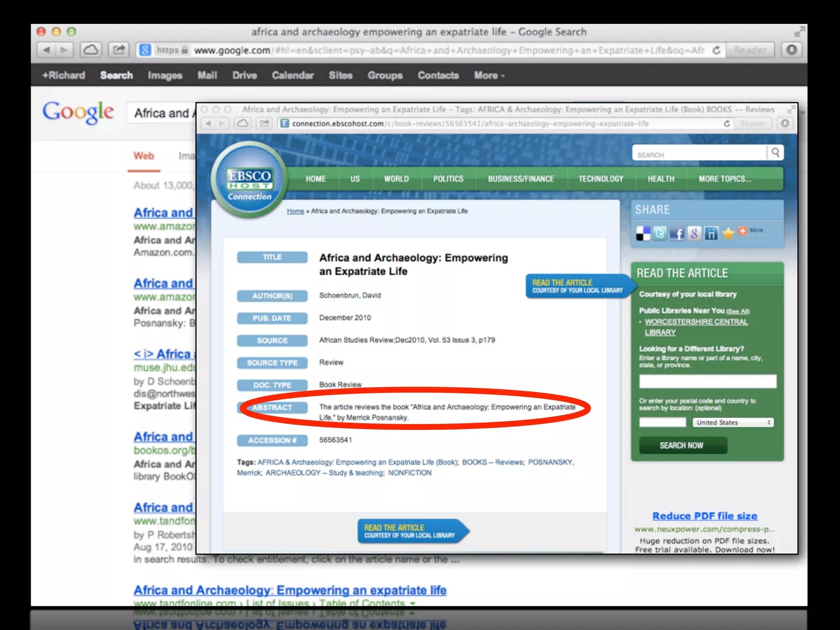Viewport: 840px width, 630px height.
Task: Click the Facebook share icon
Action: (x=677, y=233)
